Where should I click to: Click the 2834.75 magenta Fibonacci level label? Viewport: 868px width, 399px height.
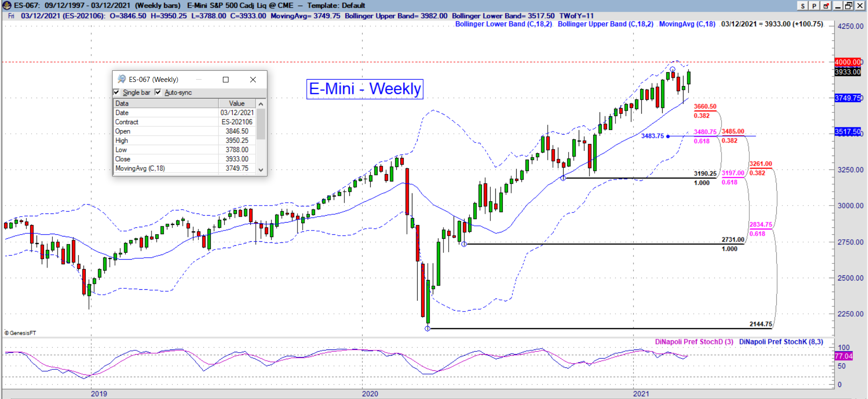click(760, 224)
